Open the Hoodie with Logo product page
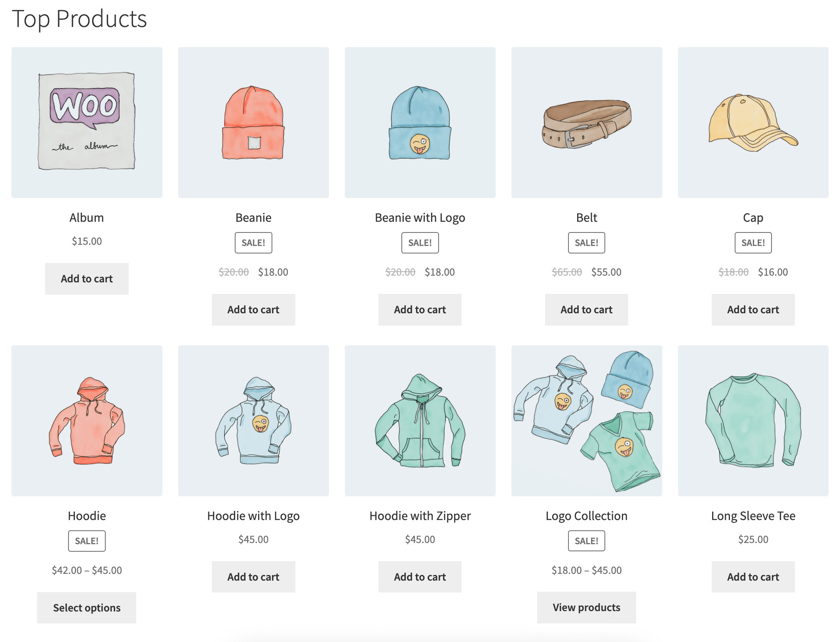This screenshot has height=642, width=840. [x=253, y=516]
